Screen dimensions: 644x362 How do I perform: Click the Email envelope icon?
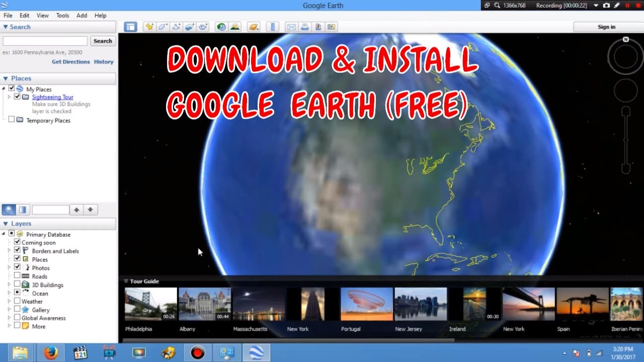[x=291, y=27]
